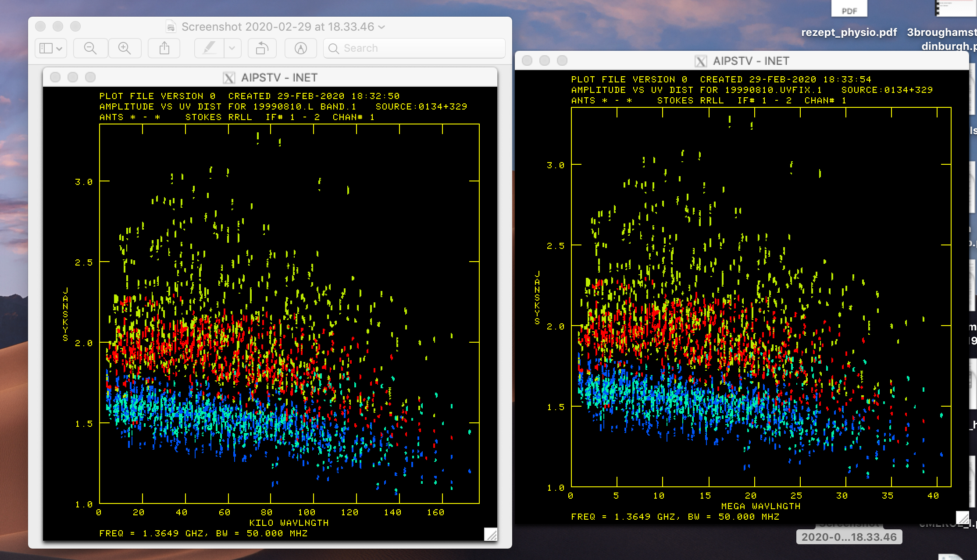Screen dimensions: 977x560
Task: Minimize the right AIPSTV window
Action: 545,60
